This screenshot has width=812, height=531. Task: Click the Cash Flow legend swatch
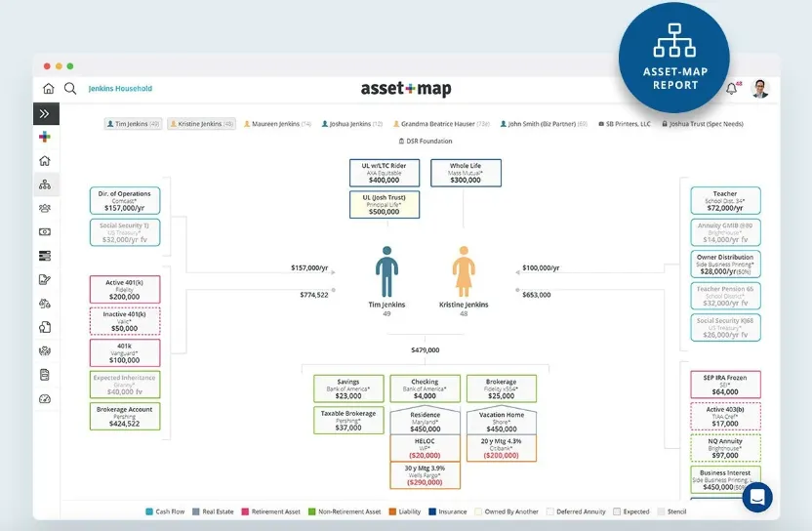point(149,511)
